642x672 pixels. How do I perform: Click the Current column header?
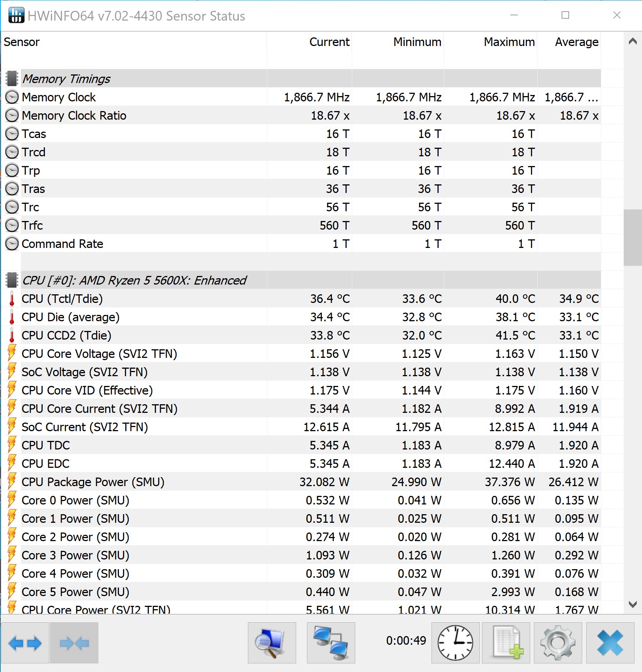pyautogui.click(x=329, y=42)
